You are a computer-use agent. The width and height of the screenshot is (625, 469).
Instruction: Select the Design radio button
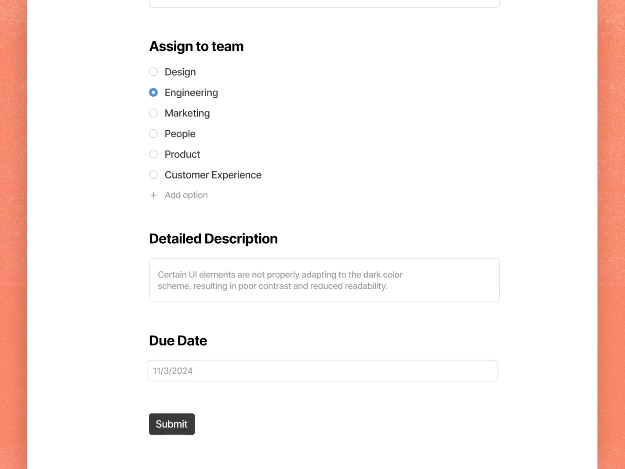point(153,72)
